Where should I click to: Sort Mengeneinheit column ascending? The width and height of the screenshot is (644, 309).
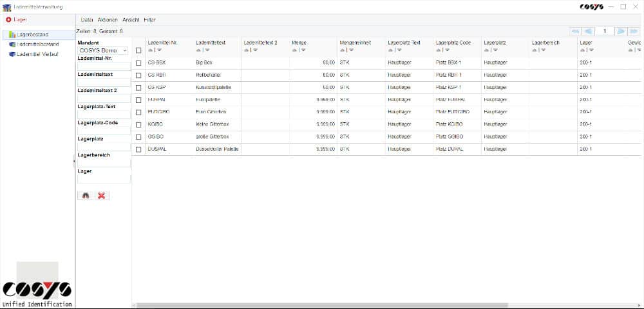pos(343,50)
